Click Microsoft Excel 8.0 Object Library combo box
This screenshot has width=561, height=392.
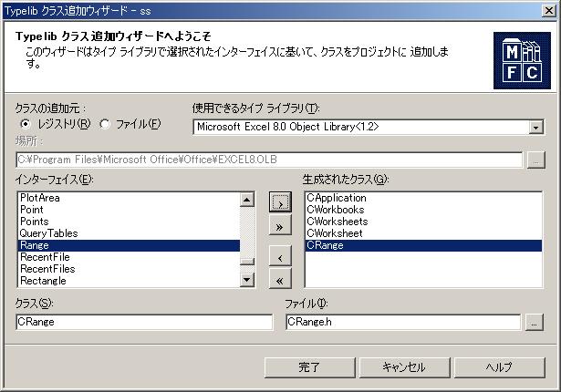369,128
